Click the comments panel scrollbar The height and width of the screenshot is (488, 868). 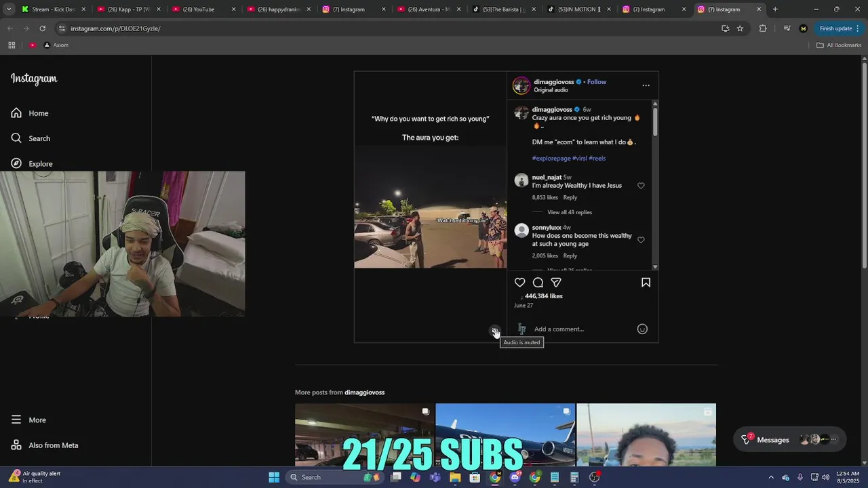tap(655, 122)
